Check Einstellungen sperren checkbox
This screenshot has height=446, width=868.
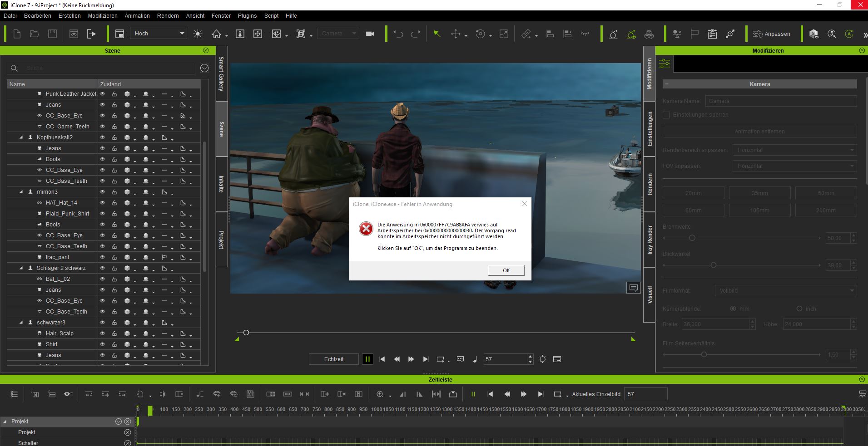click(x=666, y=115)
